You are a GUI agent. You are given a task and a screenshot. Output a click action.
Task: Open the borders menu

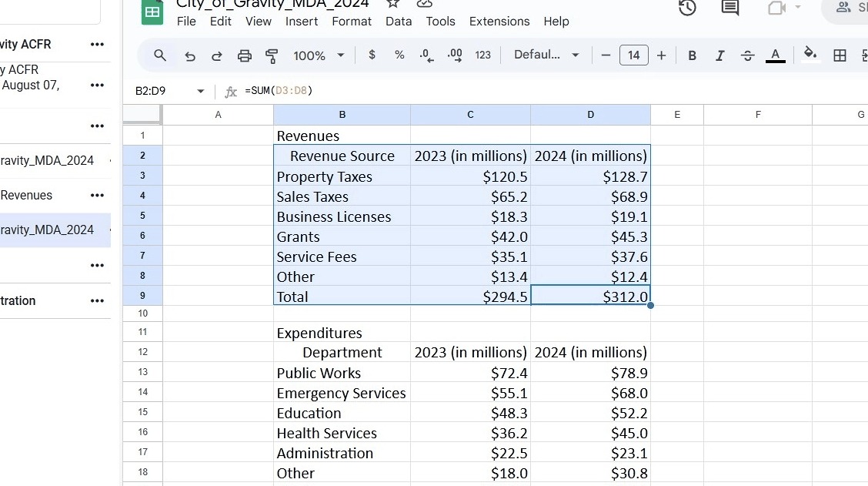840,55
